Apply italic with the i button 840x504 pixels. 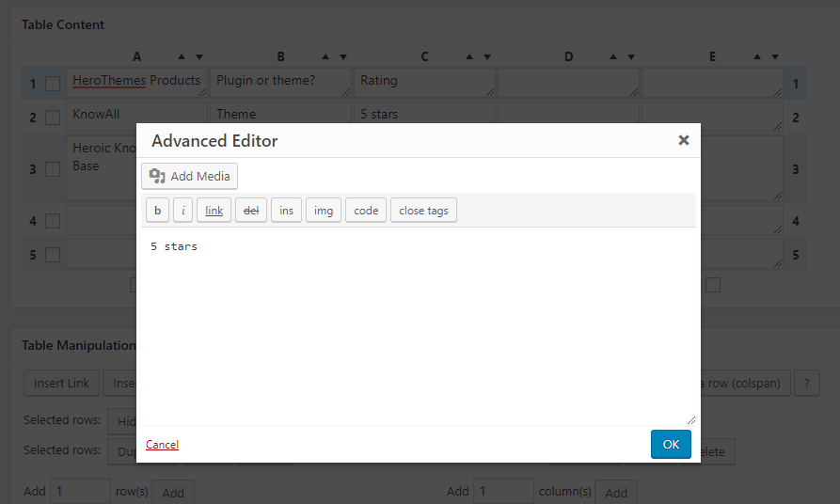pos(183,211)
